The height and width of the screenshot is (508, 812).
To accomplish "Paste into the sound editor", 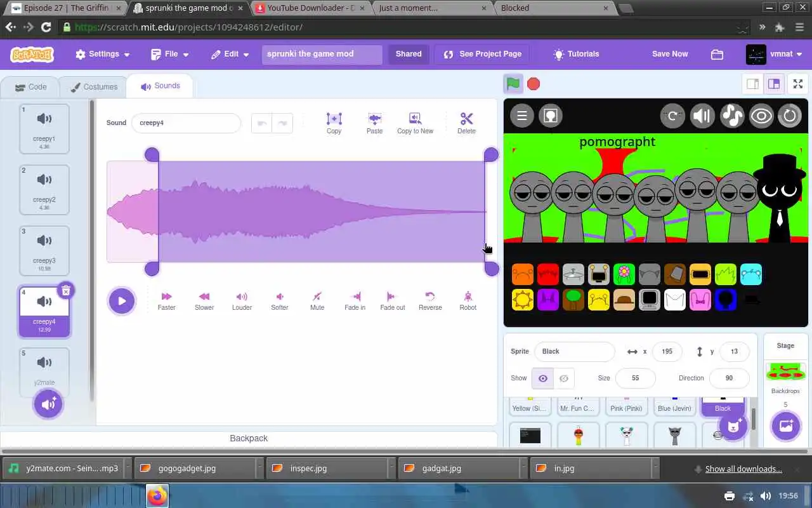I will click(374, 123).
